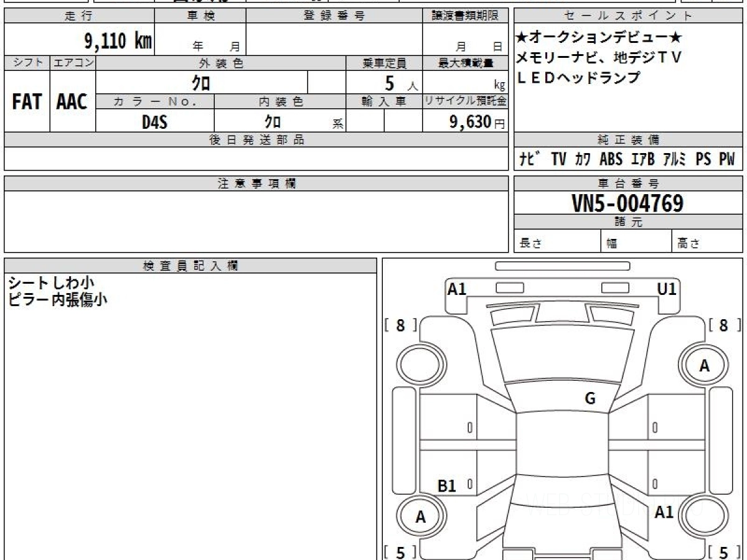
Task: Click the 純正装備 header
Action: pyautogui.click(x=628, y=140)
